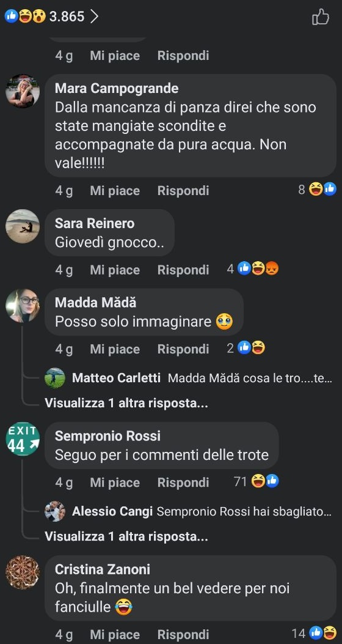Expand 1 more reply under Sempronio Rossi's comment
Screen dimensions: 342x644
(x=126, y=536)
